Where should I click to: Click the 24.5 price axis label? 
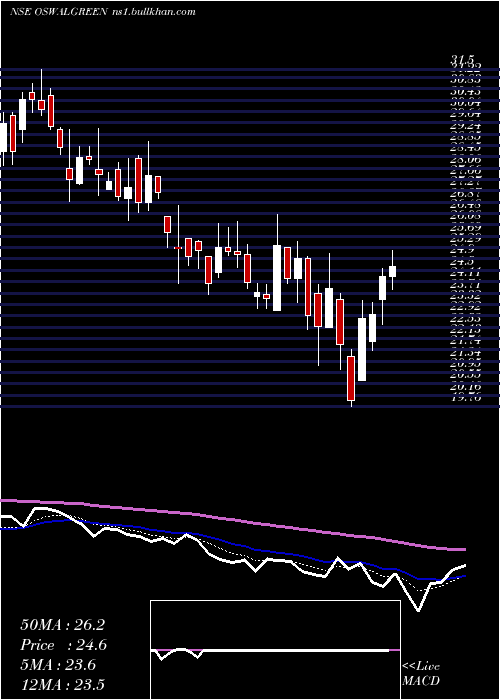tap(463, 262)
